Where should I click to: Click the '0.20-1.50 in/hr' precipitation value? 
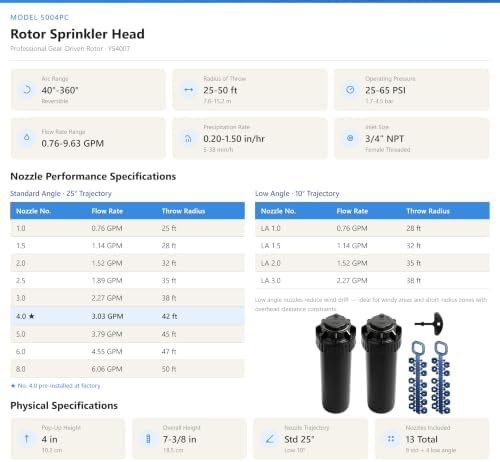click(x=234, y=139)
